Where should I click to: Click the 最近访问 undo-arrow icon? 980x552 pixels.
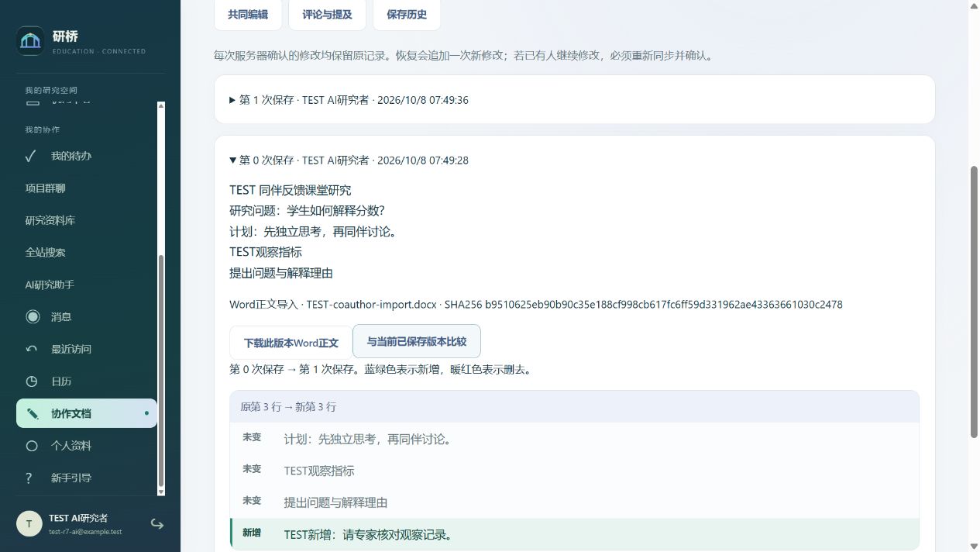(32, 349)
